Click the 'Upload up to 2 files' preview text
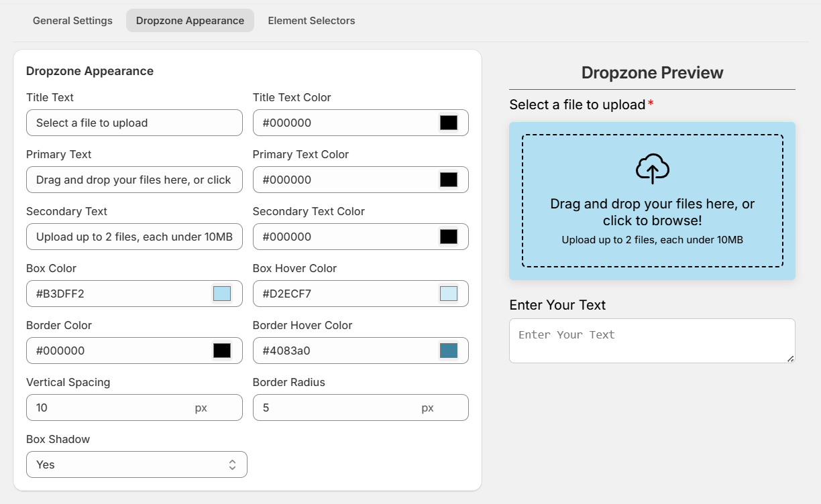821x504 pixels. [652, 240]
